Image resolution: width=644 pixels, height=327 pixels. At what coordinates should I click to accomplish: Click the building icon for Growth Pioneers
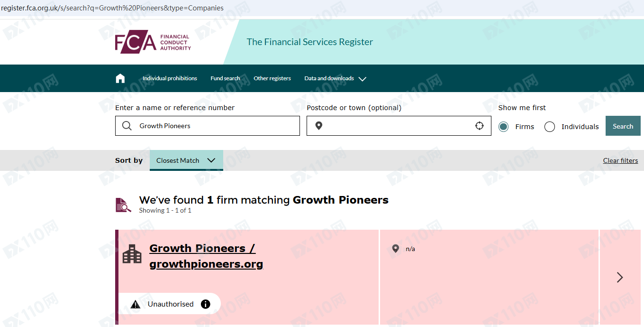(132, 254)
